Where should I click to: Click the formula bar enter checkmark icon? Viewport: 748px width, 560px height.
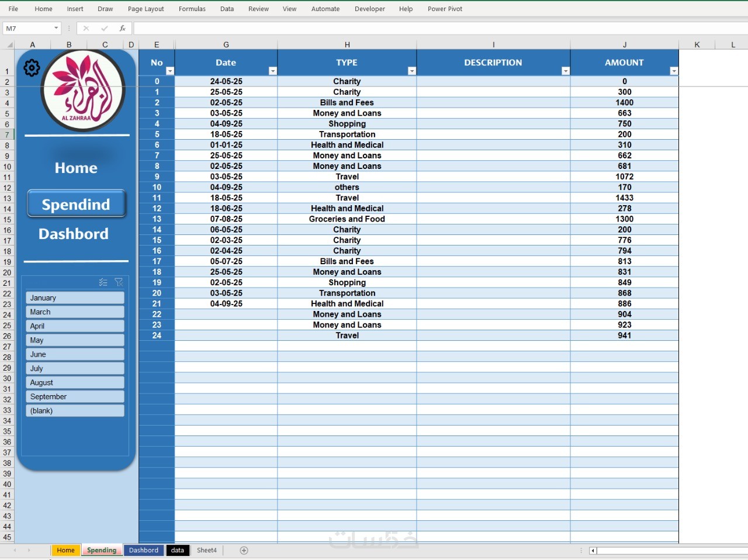point(104,28)
